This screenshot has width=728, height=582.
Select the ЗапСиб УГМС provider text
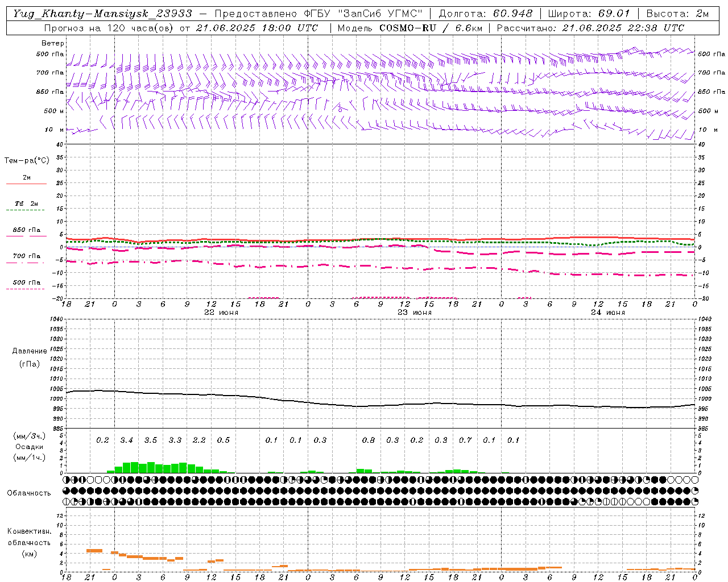[380, 14]
